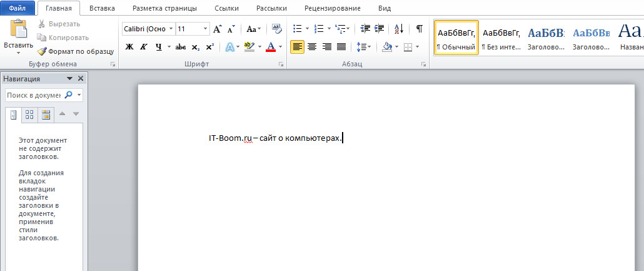Open Абзац dialog launcher
Image resolution: width=644 pixels, height=271 pixels.
pos(423,64)
